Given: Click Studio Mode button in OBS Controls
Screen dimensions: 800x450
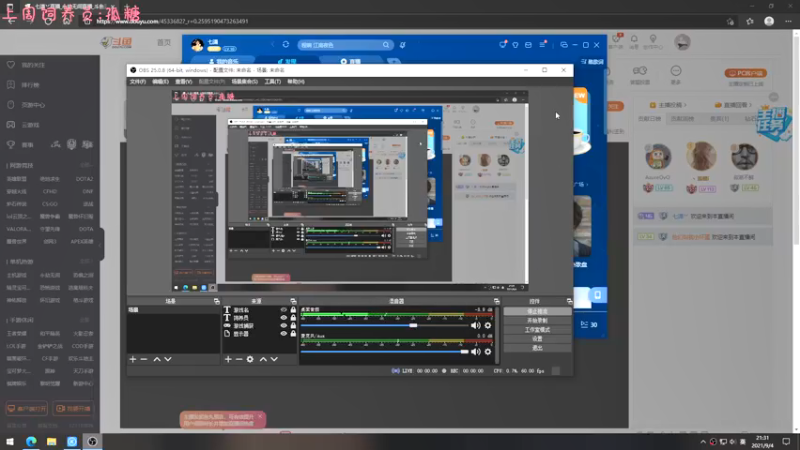Looking at the screenshot, I should pyautogui.click(x=537, y=330).
